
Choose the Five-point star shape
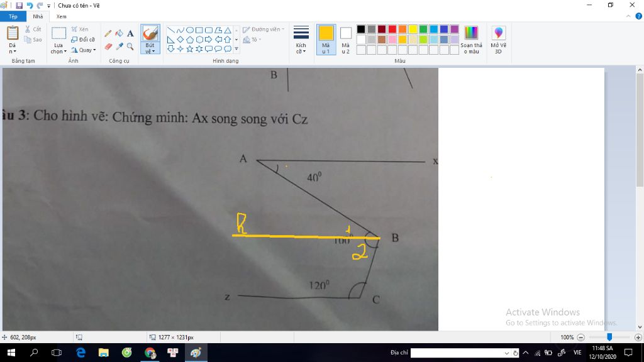coord(190,49)
